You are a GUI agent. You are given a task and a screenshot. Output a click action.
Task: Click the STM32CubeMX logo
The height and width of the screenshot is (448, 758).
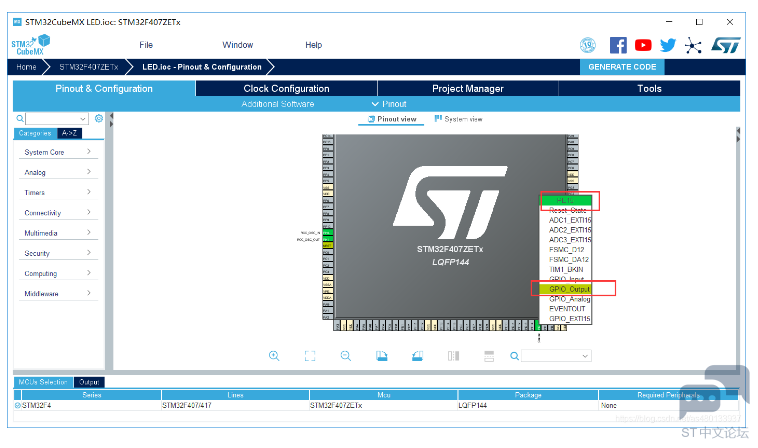(x=30, y=45)
